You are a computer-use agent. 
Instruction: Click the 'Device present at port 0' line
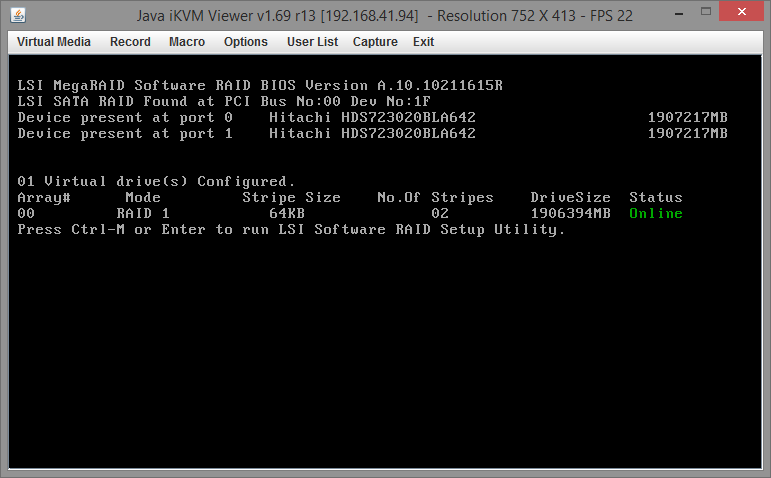point(373,118)
